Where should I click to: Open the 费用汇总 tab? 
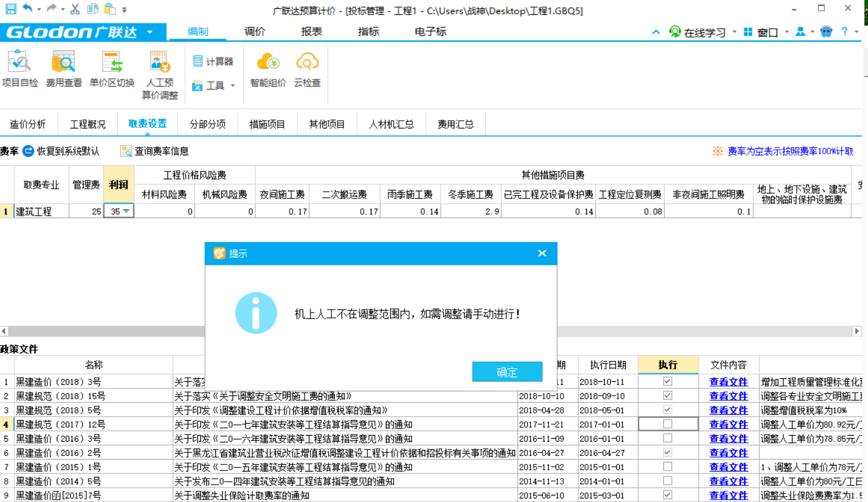[x=455, y=124]
